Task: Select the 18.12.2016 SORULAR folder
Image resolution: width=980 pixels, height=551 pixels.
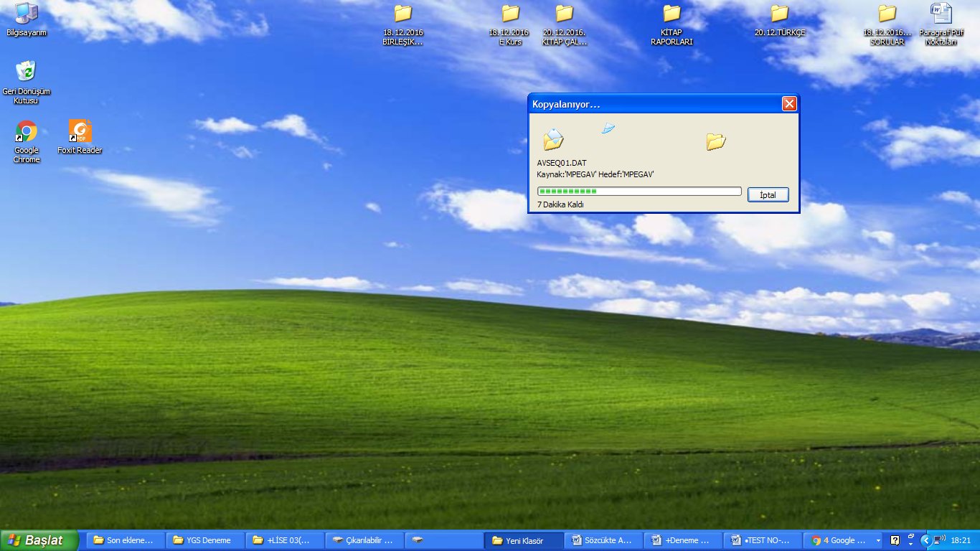Action: 887,14
